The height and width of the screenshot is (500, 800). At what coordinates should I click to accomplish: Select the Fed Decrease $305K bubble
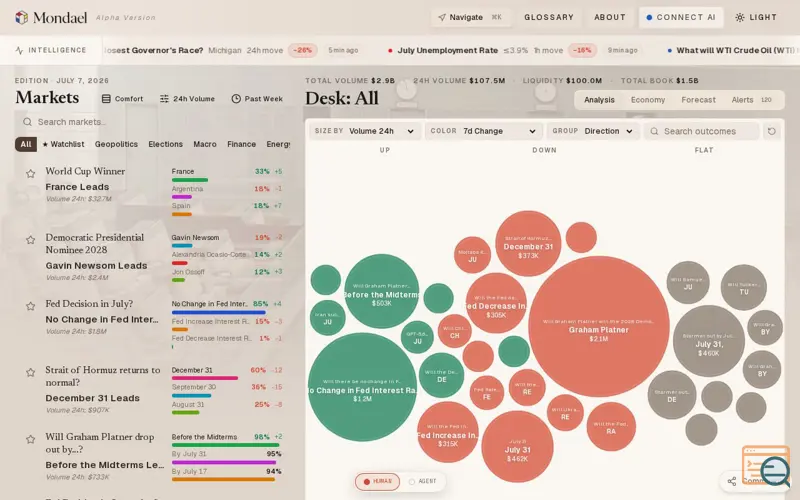point(496,303)
